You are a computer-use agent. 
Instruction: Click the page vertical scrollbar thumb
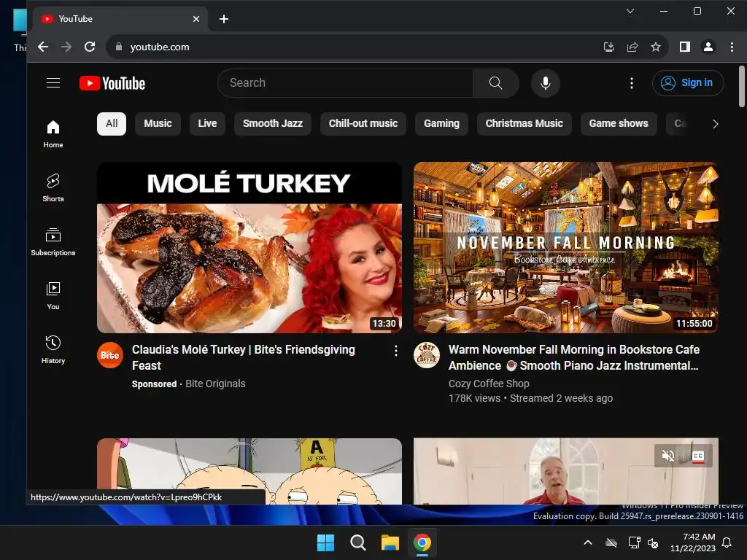742,87
